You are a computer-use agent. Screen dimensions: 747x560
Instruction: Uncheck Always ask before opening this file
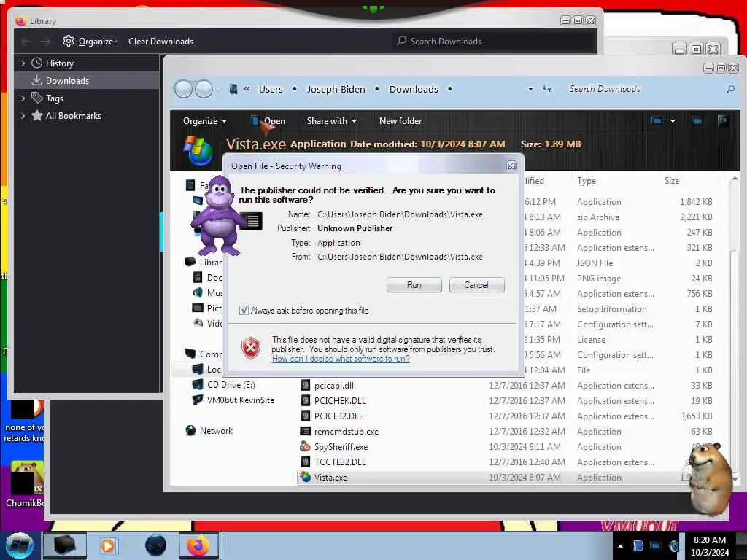[244, 311]
